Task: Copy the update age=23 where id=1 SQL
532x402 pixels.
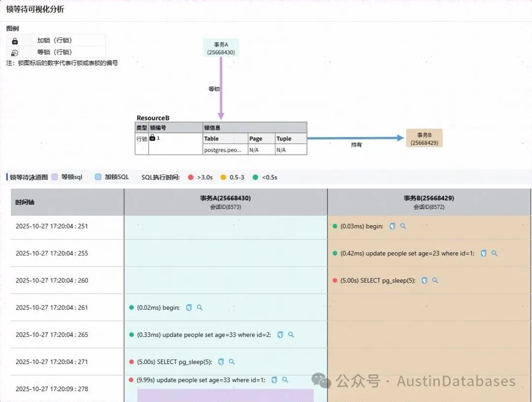Action: (484, 253)
